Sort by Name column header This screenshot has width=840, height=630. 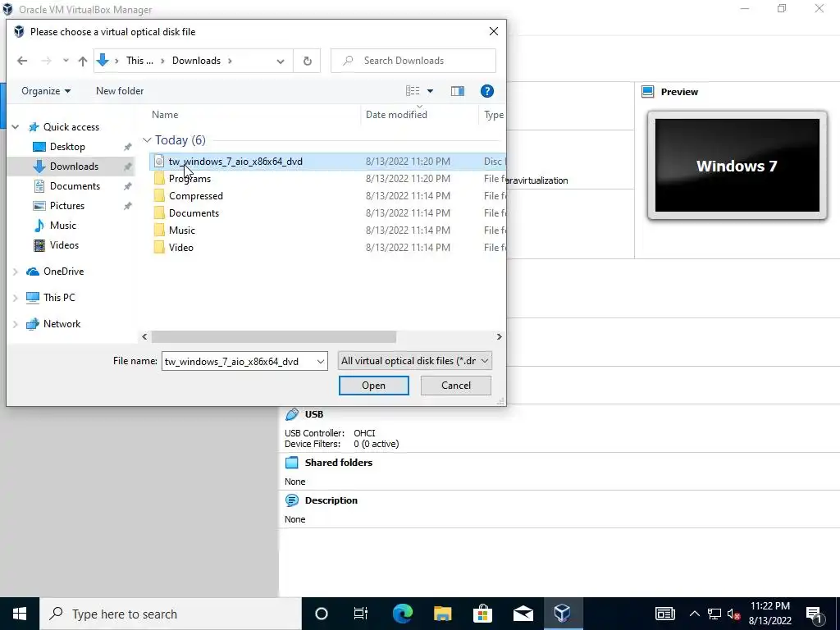click(x=165, y=115)
